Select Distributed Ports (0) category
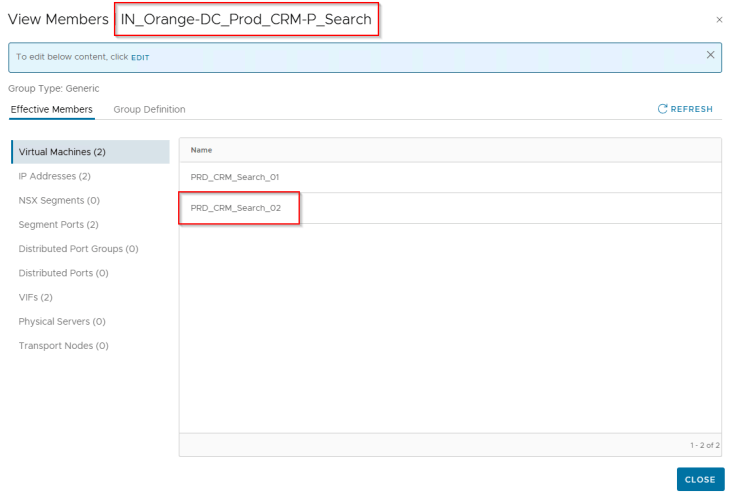The image size is (730, 493). [x=63, y=273]
